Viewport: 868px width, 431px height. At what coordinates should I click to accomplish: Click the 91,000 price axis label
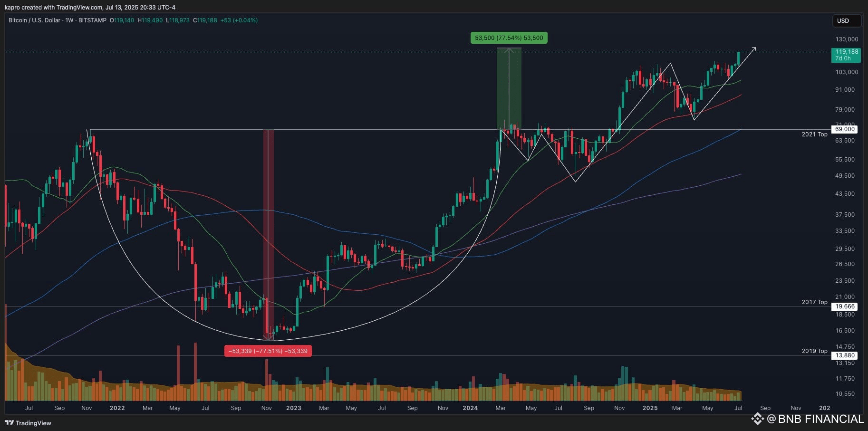845,90
